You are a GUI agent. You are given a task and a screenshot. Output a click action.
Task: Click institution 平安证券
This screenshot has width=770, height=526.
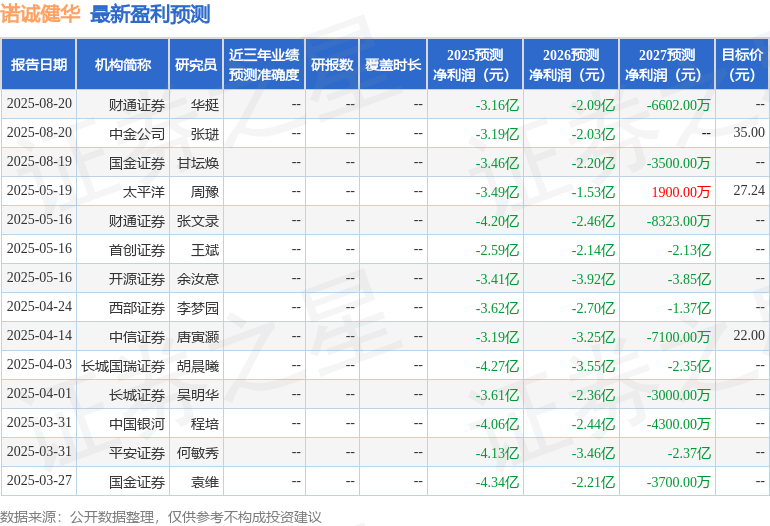point(137,453)
